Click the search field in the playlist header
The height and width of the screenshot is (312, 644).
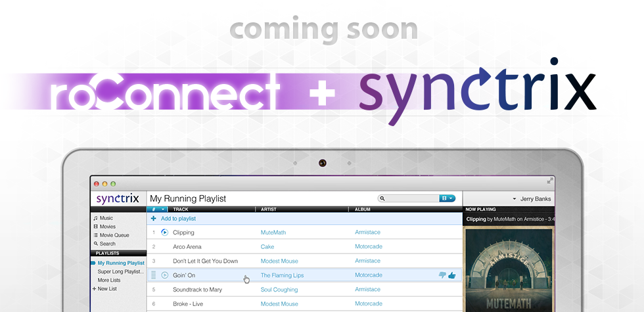point(412,198)
